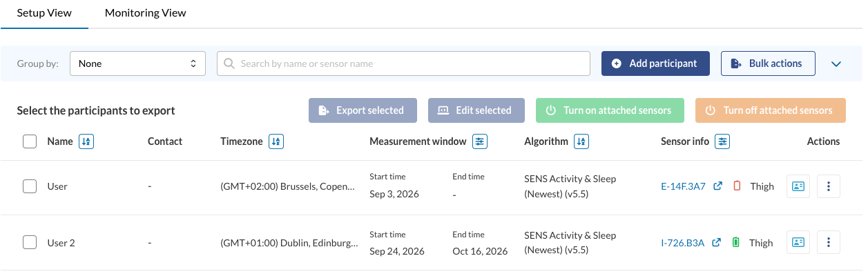This screenshot has height=276, width=868.
Task: Click start date 'Sep 3, 2026'
Action: tap(394, 195)
